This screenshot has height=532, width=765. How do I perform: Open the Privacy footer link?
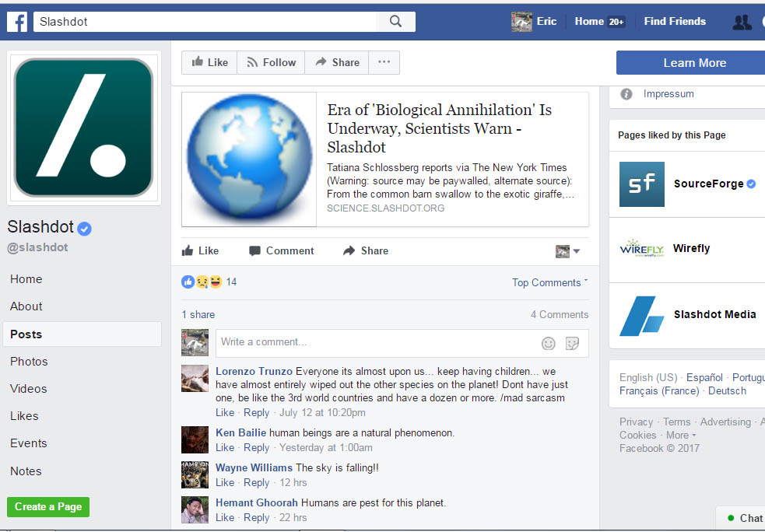click(x=636, y=422)
